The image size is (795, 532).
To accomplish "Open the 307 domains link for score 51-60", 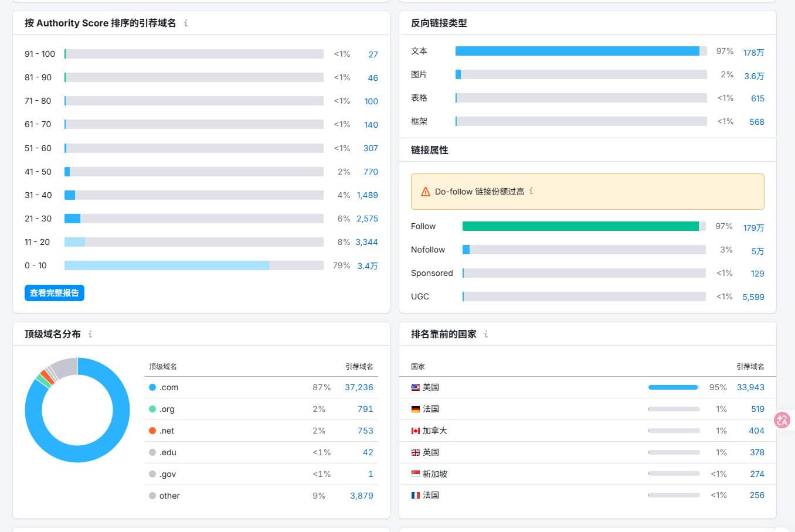I will point(371,148).
